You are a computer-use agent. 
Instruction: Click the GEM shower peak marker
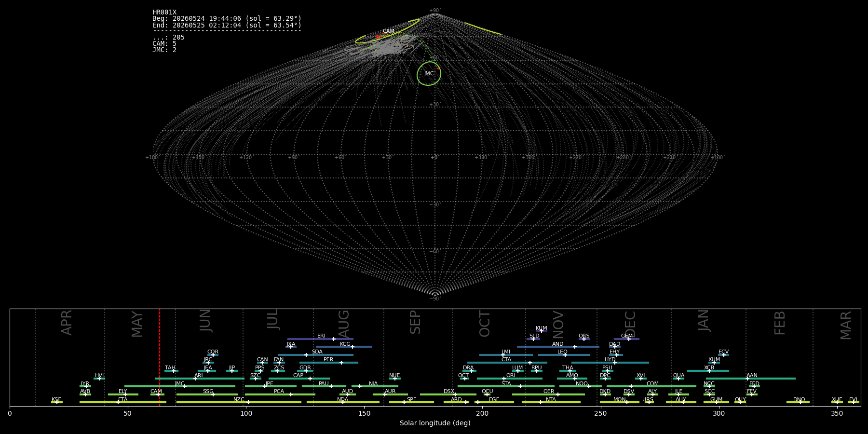tap(628, 339)
